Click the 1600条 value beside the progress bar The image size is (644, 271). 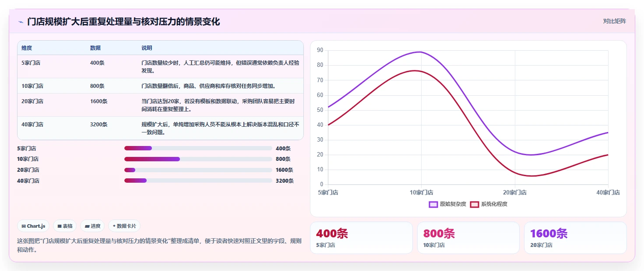pyautogui.click(x=285, y=170)
